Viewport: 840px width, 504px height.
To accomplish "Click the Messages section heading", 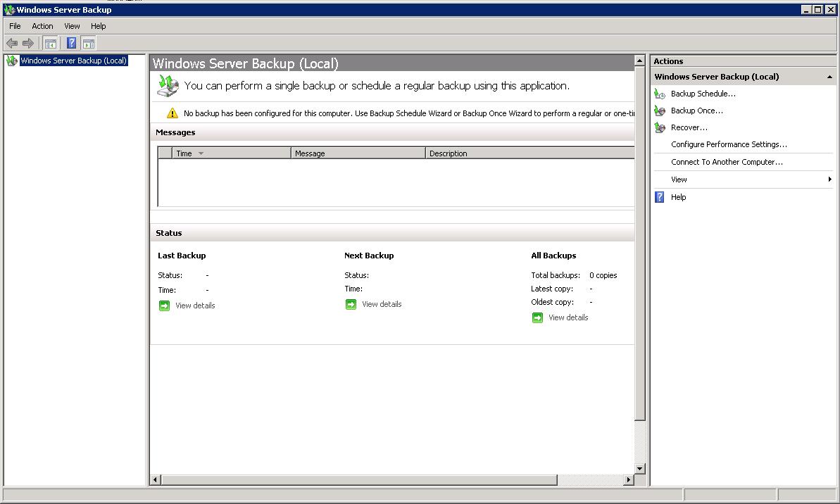I will (x=175, y=132).
